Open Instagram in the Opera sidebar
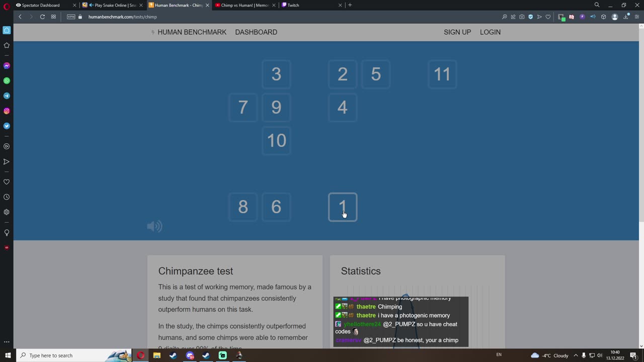Screen dimensions: 644x362 (7, 111)
